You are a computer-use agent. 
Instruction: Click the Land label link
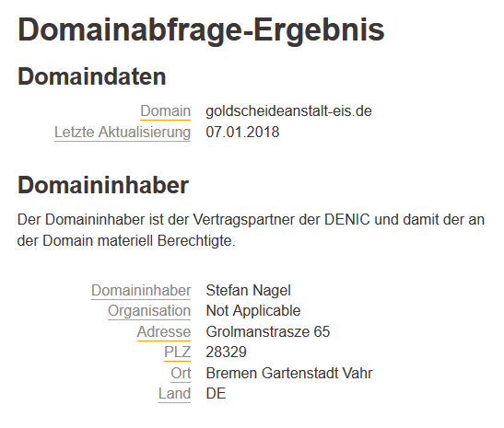(x=174, y=393)
